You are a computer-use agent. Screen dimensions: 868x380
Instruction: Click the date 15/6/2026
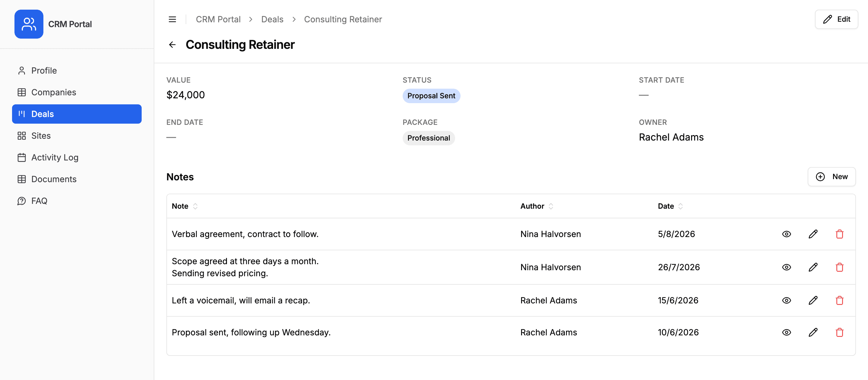pyautogui.click(x=678, y=300)
